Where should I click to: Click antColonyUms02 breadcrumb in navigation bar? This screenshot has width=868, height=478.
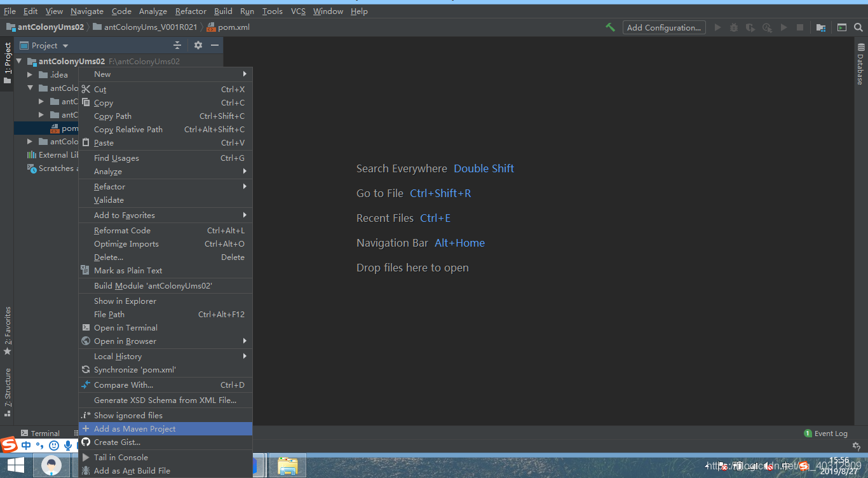coord(45,27)
